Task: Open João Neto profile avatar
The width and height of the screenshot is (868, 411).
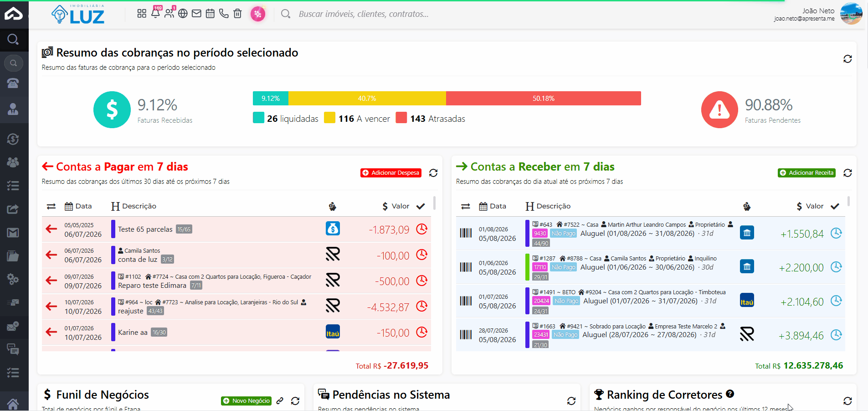Action: pyautogui.click(x=851, y=14)
